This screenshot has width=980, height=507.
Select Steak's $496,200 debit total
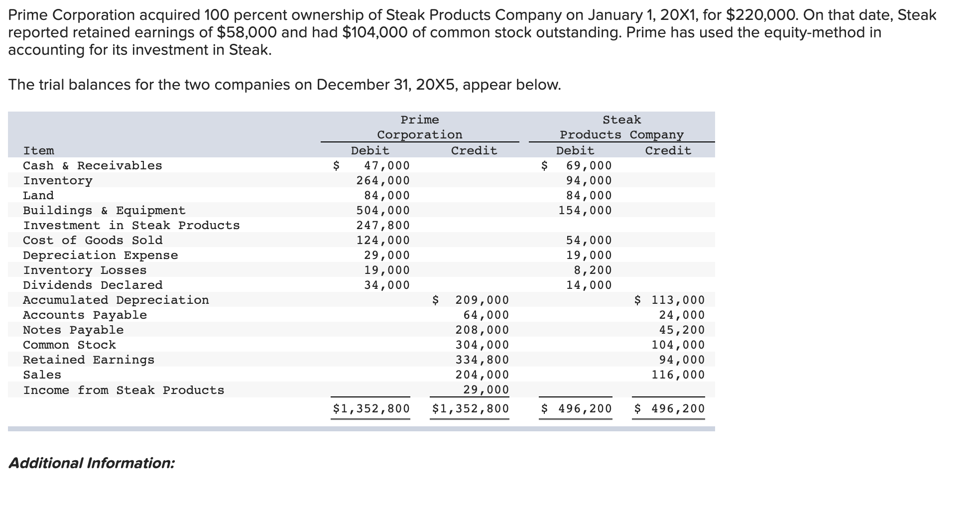click(x=577, y=409)
